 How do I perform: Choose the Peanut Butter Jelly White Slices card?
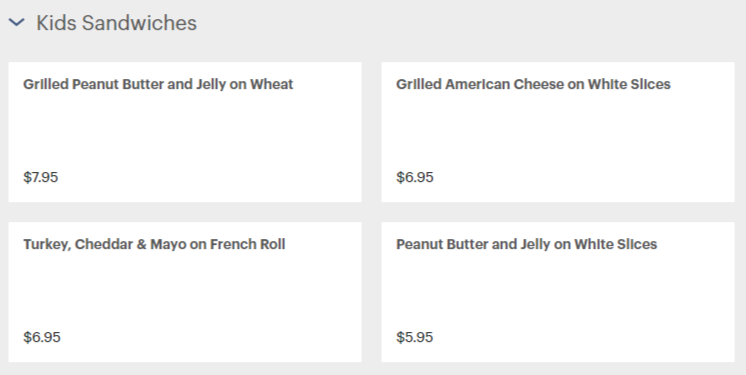pos(558,292)
